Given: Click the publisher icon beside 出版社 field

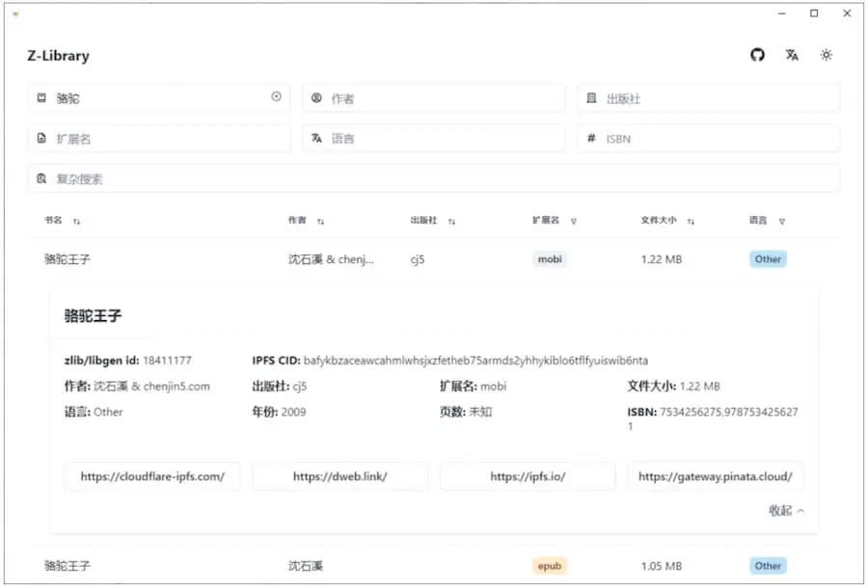Looking at the screenshot, I should tap(593, 97).
